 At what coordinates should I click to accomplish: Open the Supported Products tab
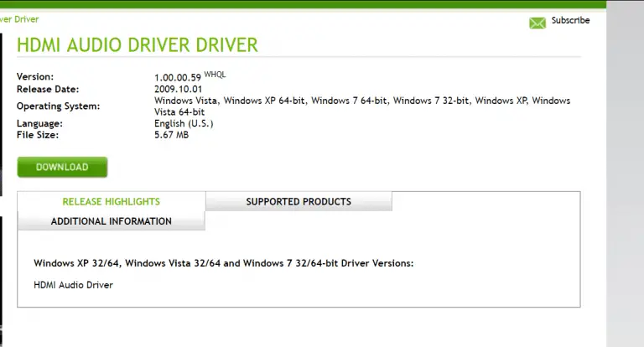click(299, 202)
